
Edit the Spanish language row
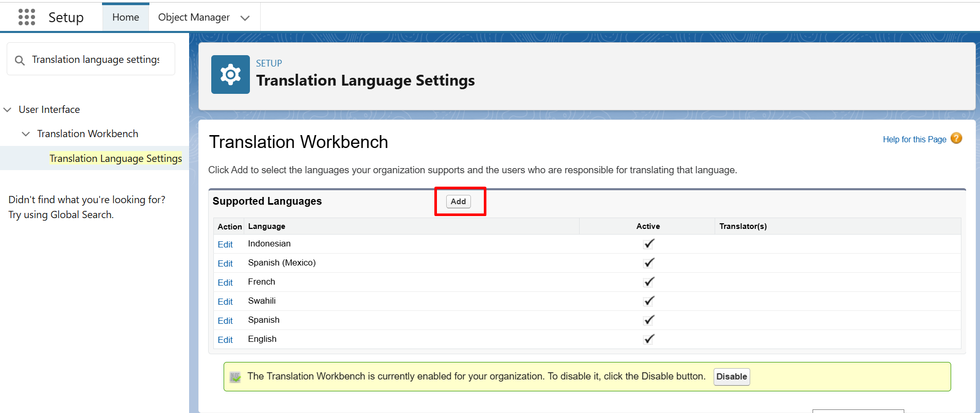225,321
